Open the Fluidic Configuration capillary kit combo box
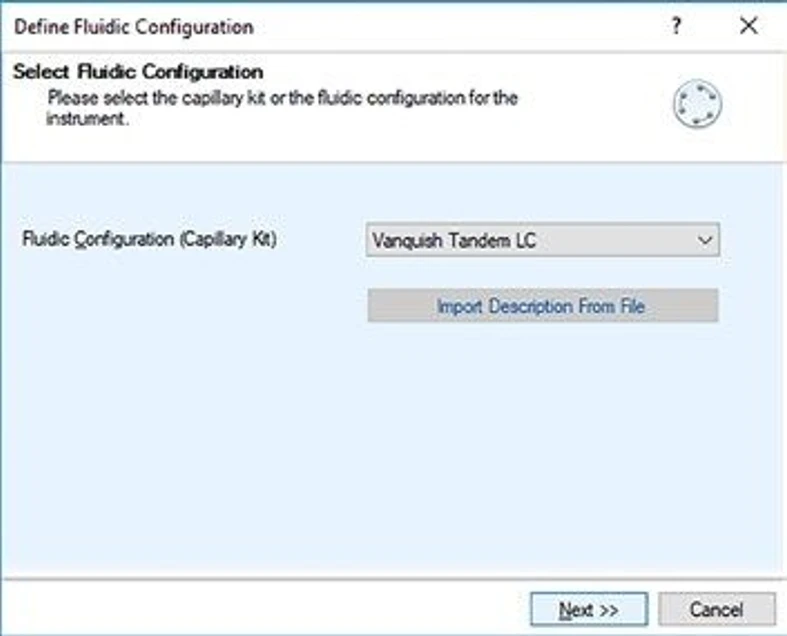 tap(542, 240)
